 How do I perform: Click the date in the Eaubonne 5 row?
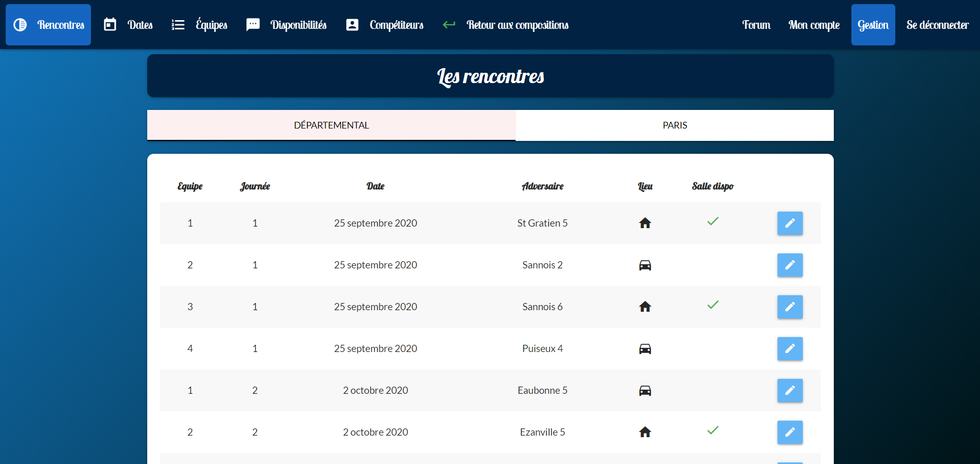[376, 390]
